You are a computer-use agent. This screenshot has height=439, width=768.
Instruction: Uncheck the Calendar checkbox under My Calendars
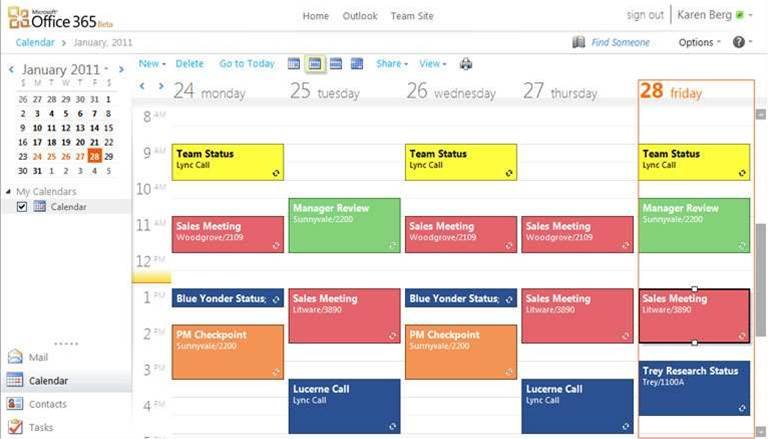pyautogui.click(x=22, y=207)
